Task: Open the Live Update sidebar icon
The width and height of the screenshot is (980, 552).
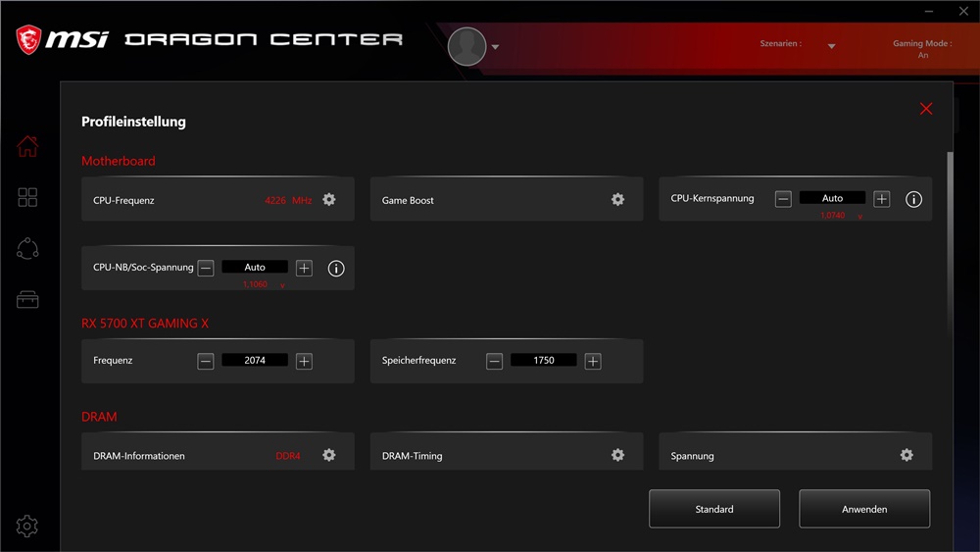Action: pos(27,249)
